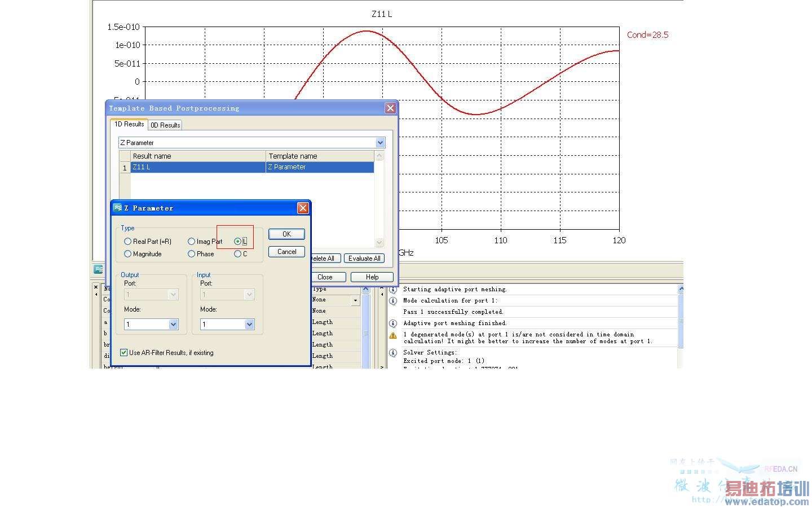Click the Cond=28.5 legend label
This screenshot has height=508, width=812.
click(647, 34)
